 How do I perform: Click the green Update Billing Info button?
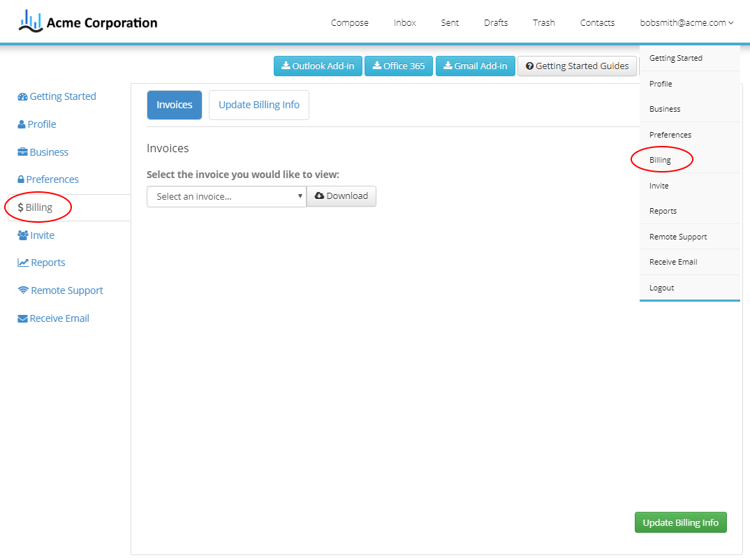point(680,523)
